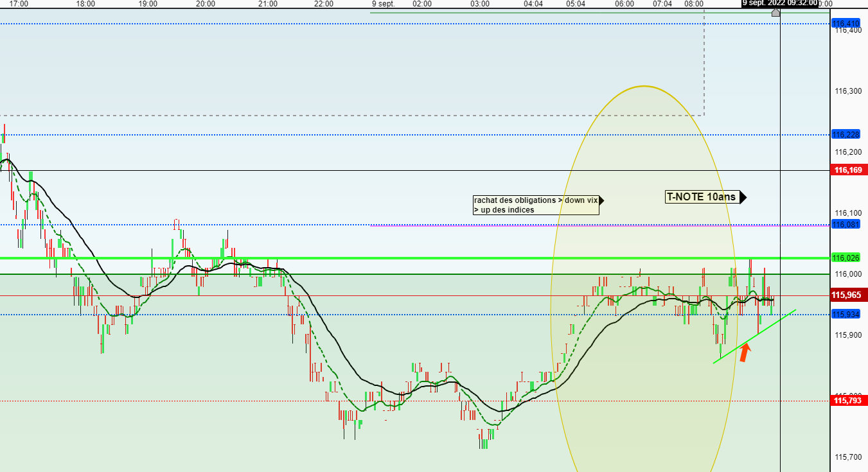Select the magenta horizontal line segment
The width and height of the screenshot is (868, 472).
point(601,225)
